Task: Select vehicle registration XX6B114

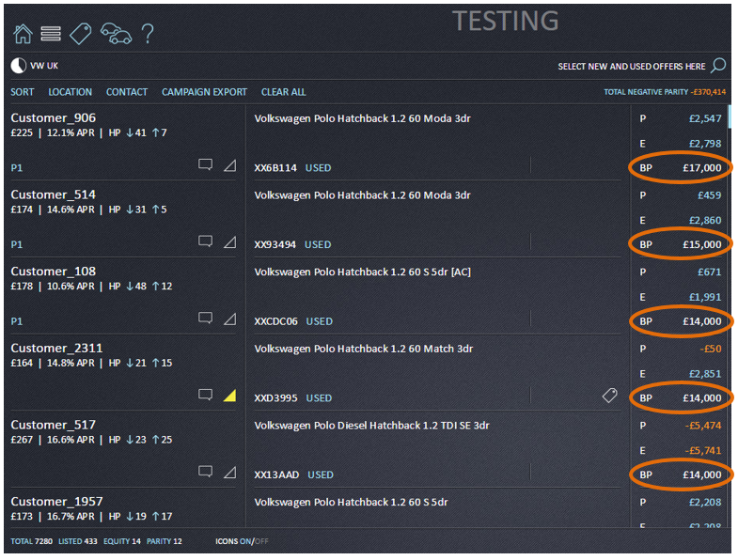Action: coord(275,168)
